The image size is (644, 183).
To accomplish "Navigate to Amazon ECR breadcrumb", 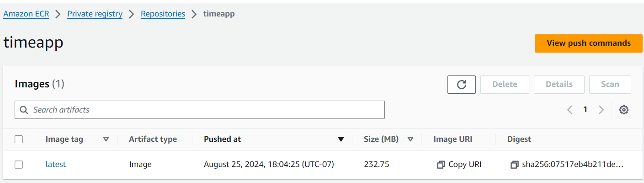I will tap(26, 14).
